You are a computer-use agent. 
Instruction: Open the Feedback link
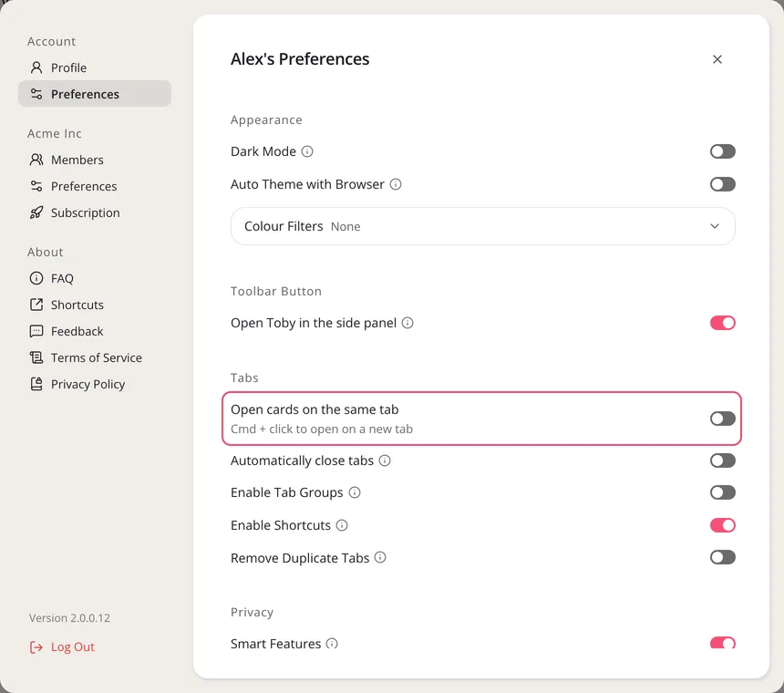95,331
